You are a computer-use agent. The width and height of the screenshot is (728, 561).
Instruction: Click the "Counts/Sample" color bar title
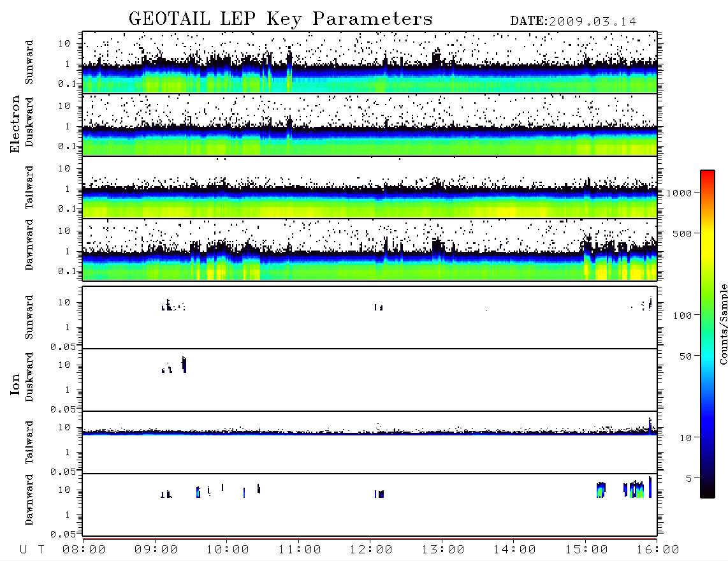point(724,324)
